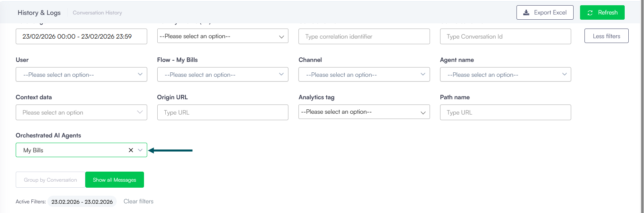Switch to Group by Conversation view
644x213 pixels.
[50, 180]
